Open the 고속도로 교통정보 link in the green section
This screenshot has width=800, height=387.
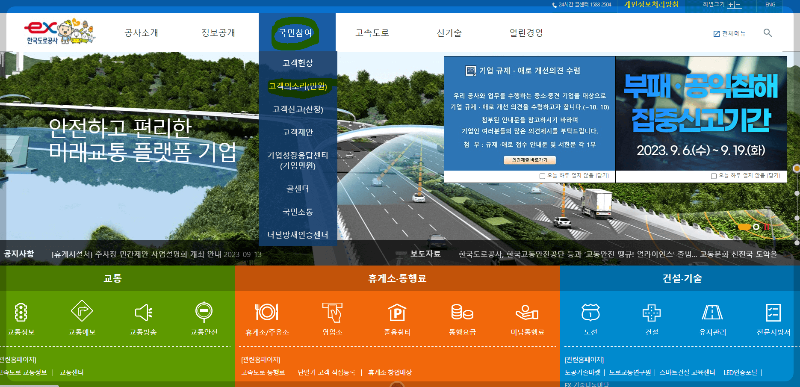coord(24,372)
